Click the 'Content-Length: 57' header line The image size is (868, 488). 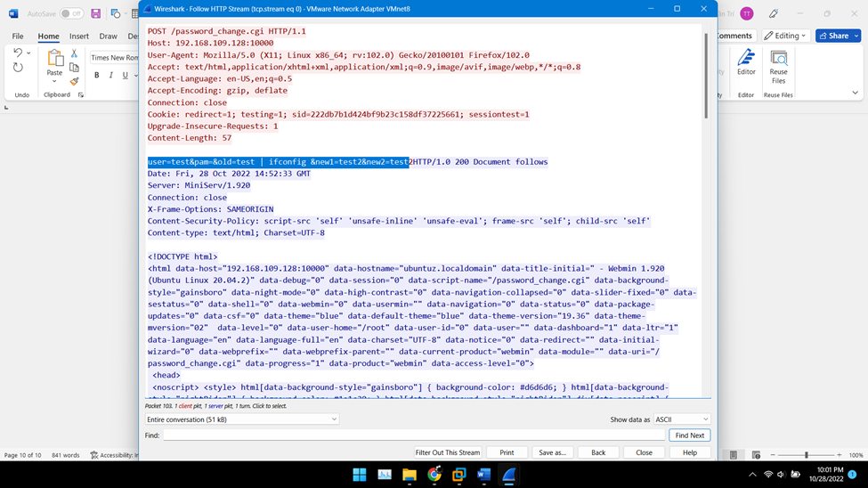(190, 138)
